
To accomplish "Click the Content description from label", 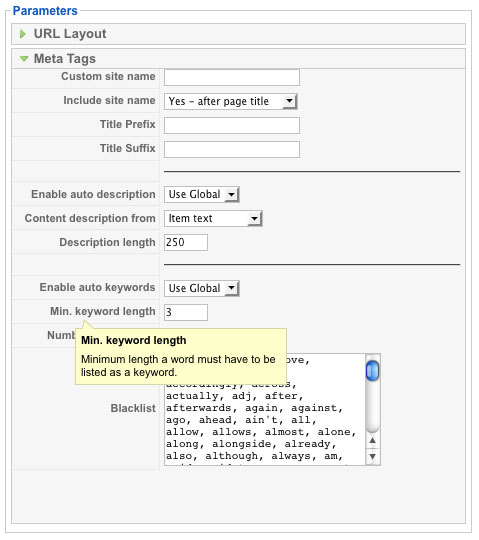I will 90,218.
